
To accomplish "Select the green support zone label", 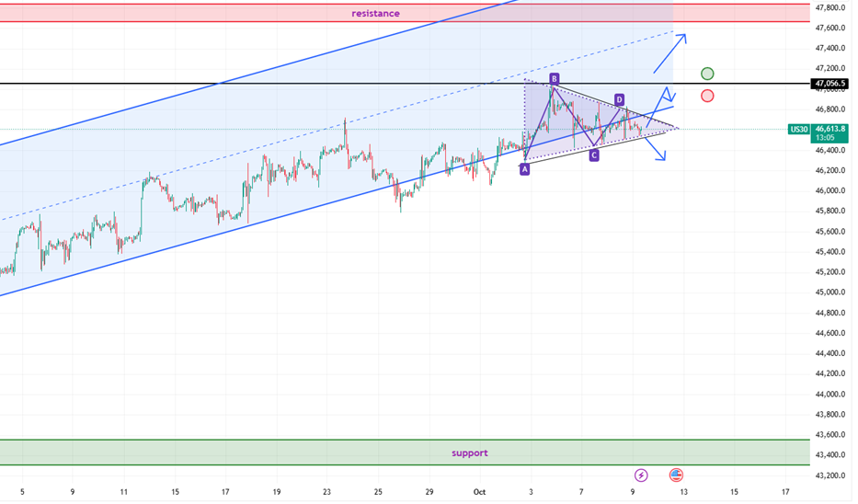I will click(469, 453).
